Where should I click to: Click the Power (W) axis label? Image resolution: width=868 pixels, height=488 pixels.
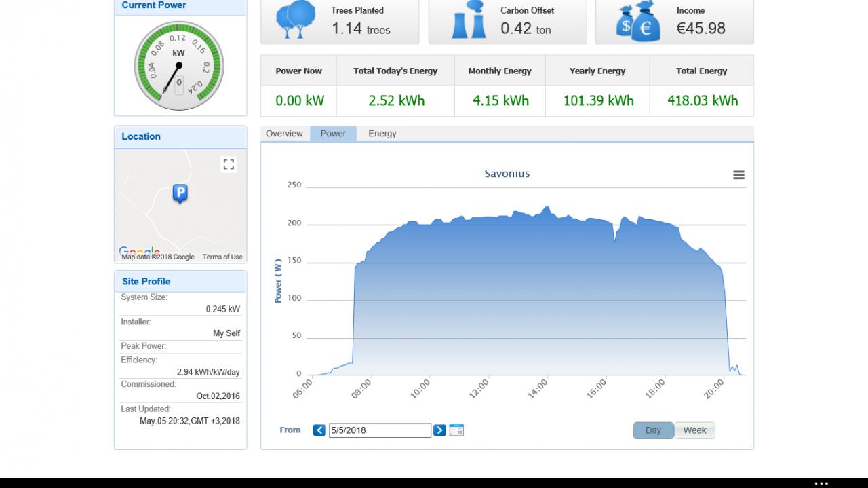(x=278, y=280)
